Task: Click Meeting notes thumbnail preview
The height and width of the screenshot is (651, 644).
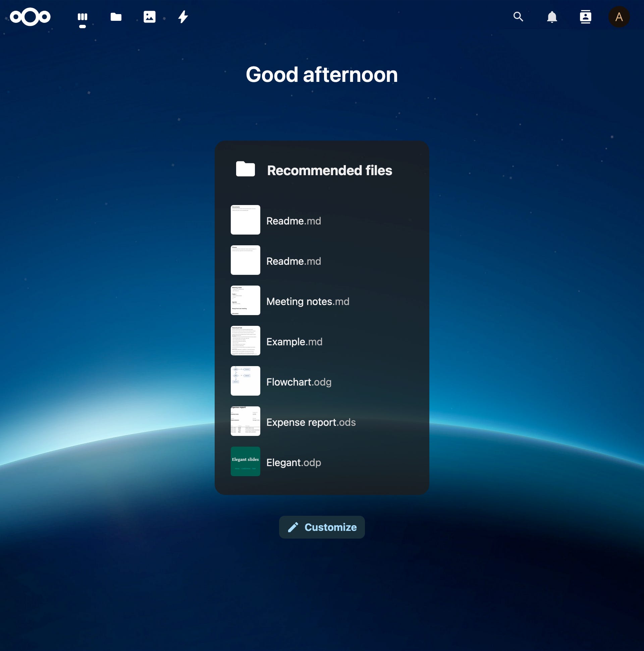Action: (245, 300)
